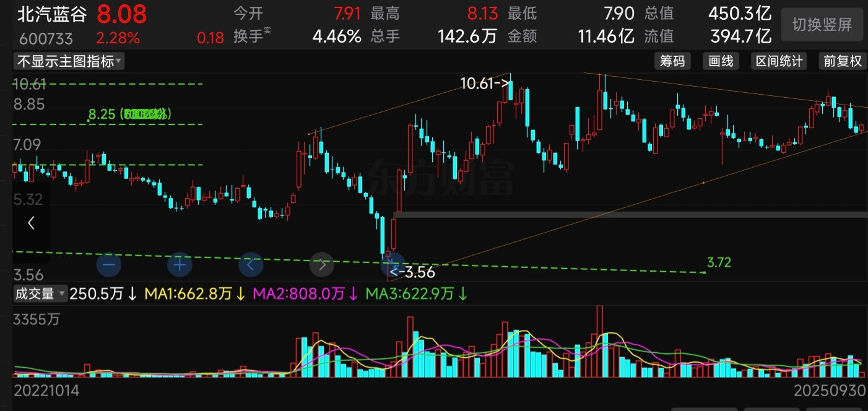
Task: Change 前复权 price adjustment mode
Action: 842,61
